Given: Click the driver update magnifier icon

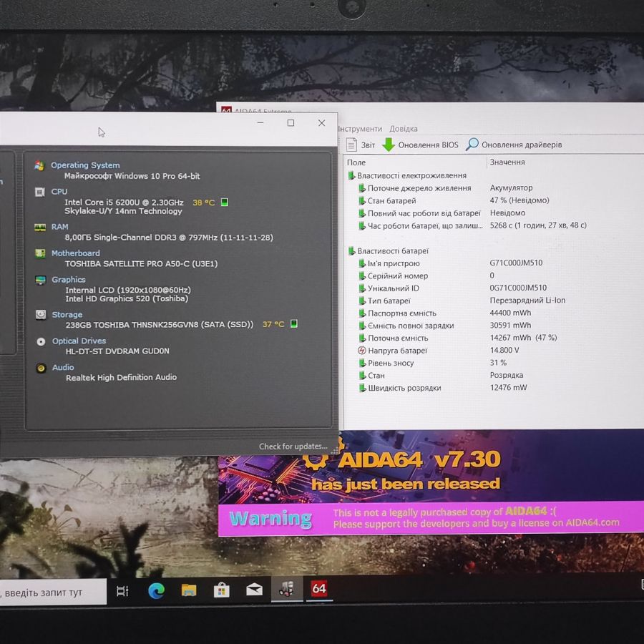Looking at the screenshot, I should click(472, 144).
